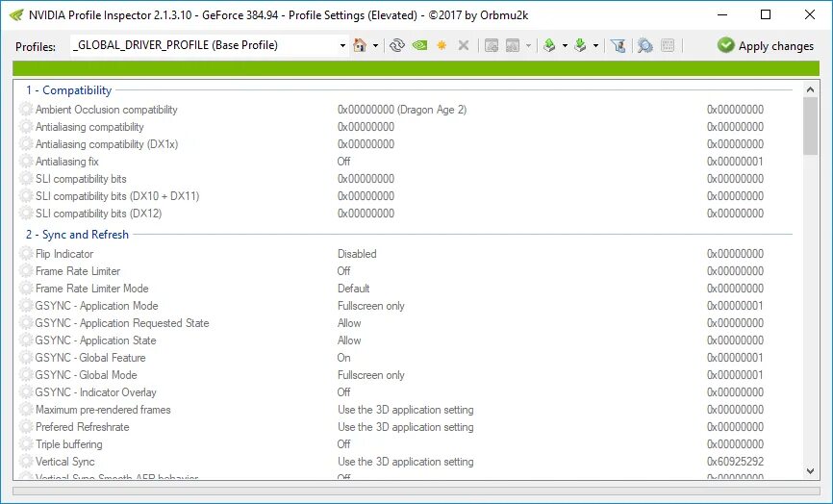Click hex value 0x00000001 in Antialiasing fix row
This screenshot has height=504, width=833.
pos(735,162)
